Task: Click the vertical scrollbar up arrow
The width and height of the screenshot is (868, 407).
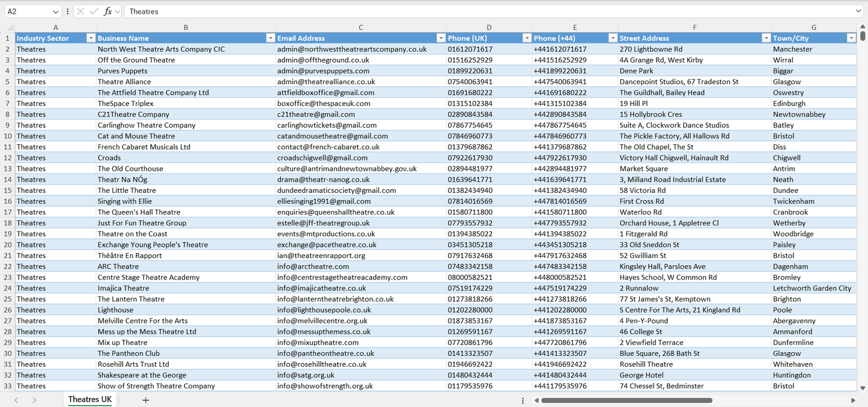Action: click(x=863, y=26)
